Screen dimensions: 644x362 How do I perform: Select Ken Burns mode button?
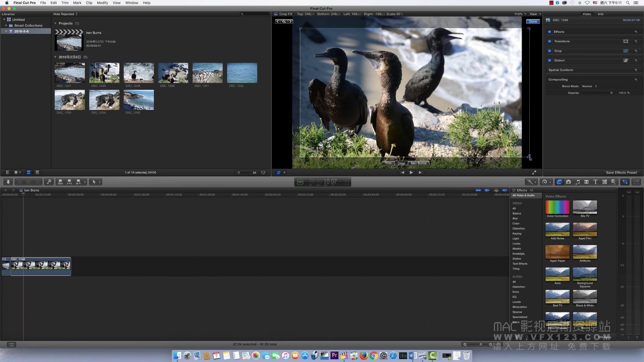[419, 163]
